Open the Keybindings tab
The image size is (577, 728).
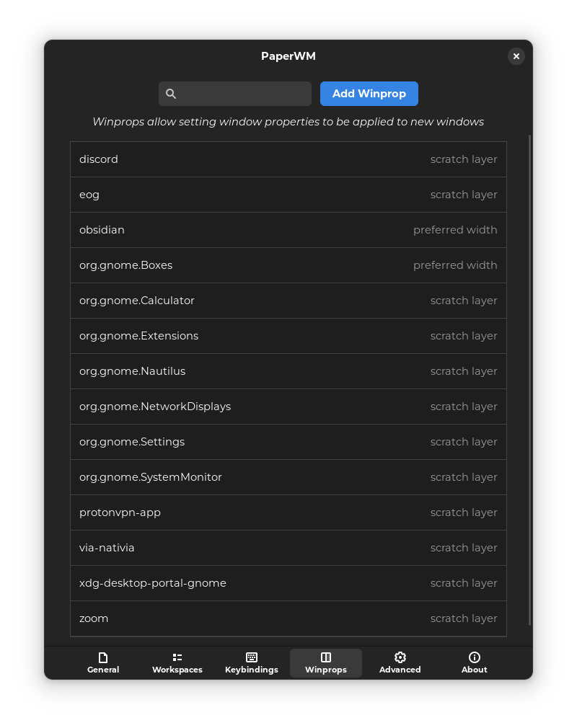pos(251,662)
